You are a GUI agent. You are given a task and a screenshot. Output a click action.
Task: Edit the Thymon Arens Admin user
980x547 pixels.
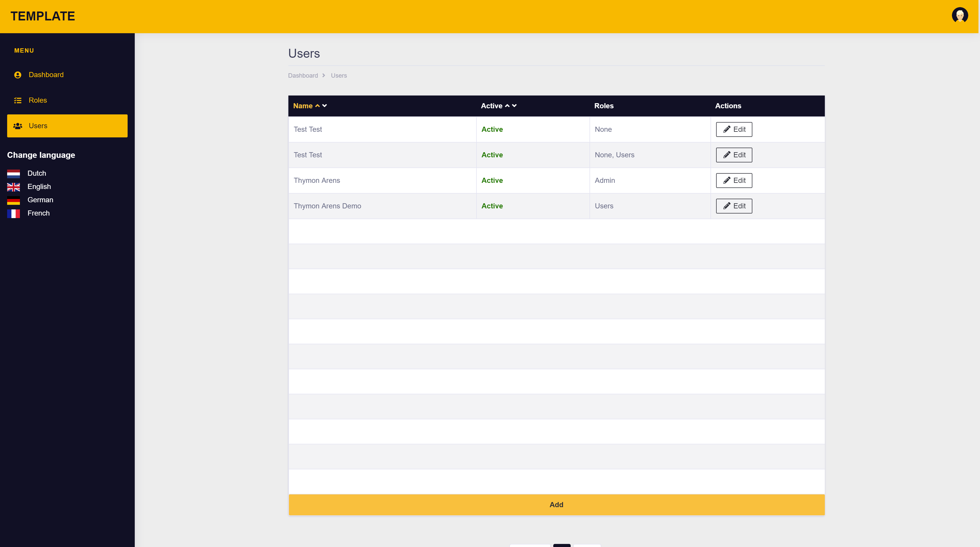click(x=734, y=181)
